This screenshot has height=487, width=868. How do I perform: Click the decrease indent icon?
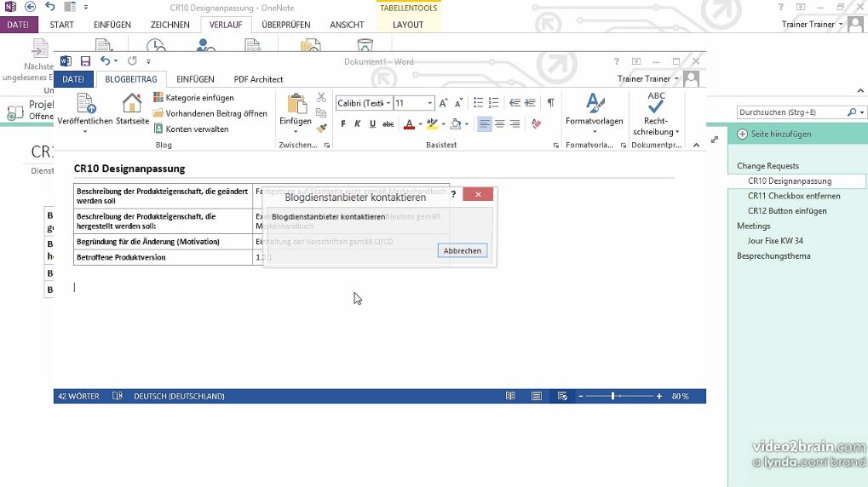click(x=514, y=103)
